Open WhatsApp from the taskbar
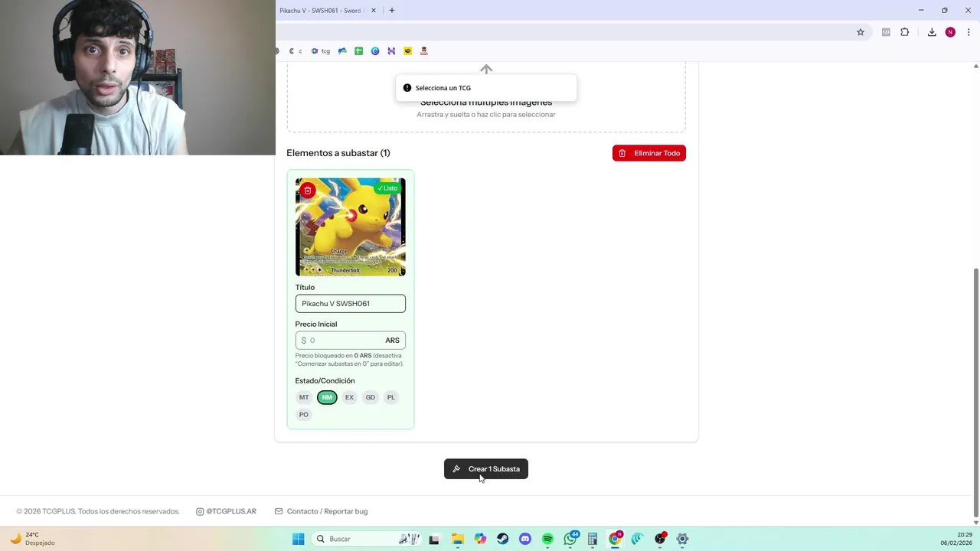 pos(570,539)
